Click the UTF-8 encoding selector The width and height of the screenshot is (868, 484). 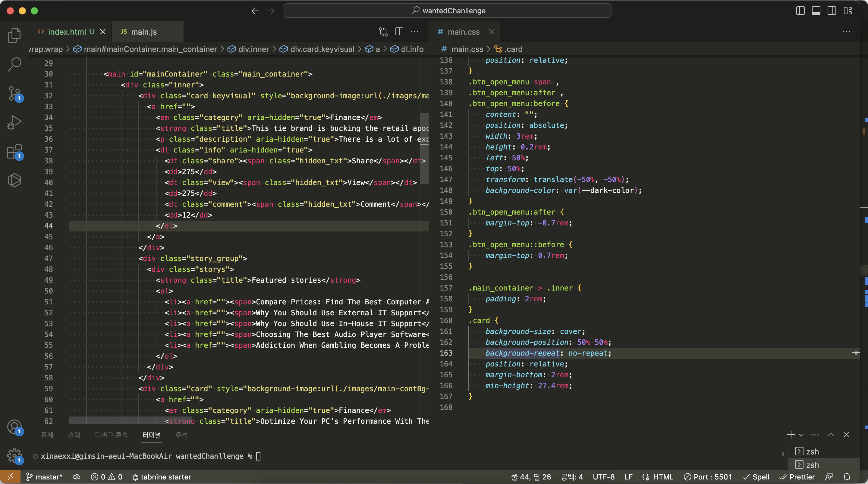click(603, 477)
